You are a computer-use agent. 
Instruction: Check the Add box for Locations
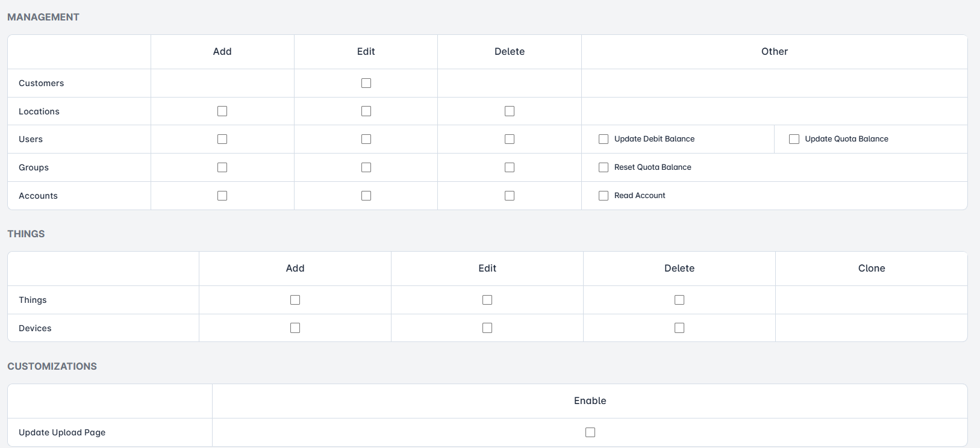pyautogui.click(x=222, y=111)
